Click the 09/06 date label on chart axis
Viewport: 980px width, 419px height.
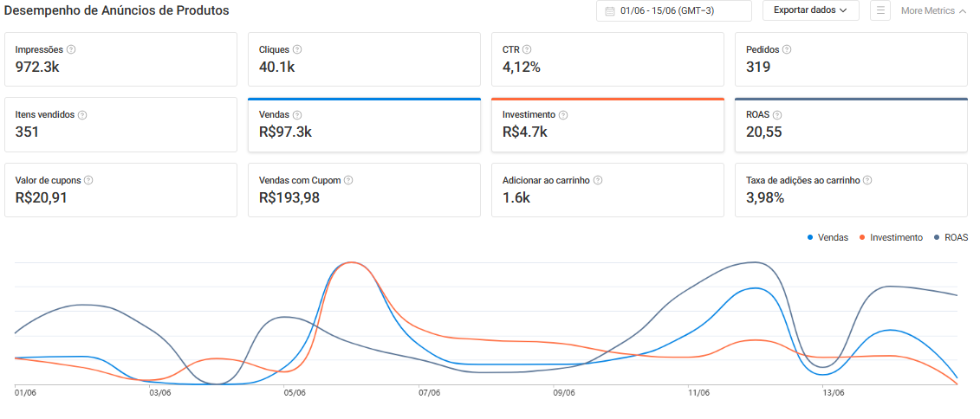click(x=564, y=393)
